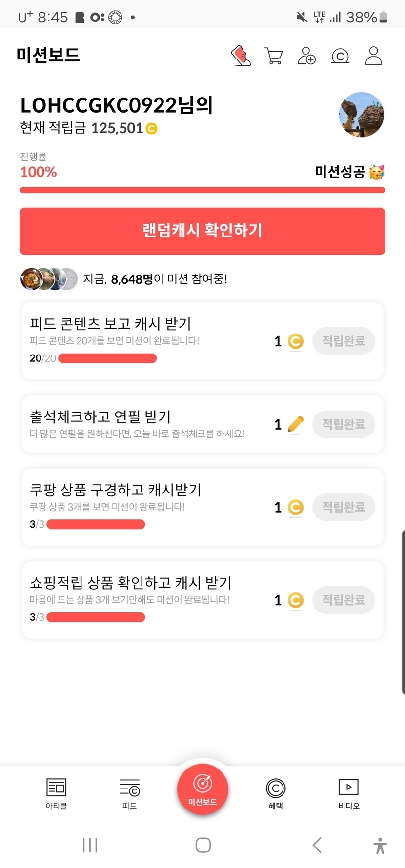Tap the red sneaker icon in header

pos(241,56)
